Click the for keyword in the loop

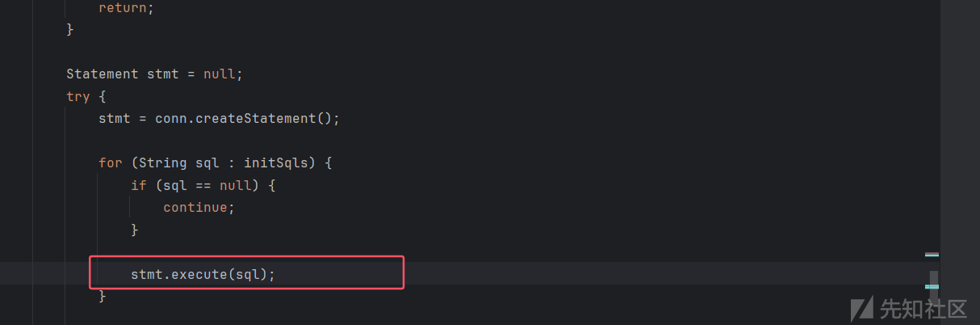(x=111, y=162)
